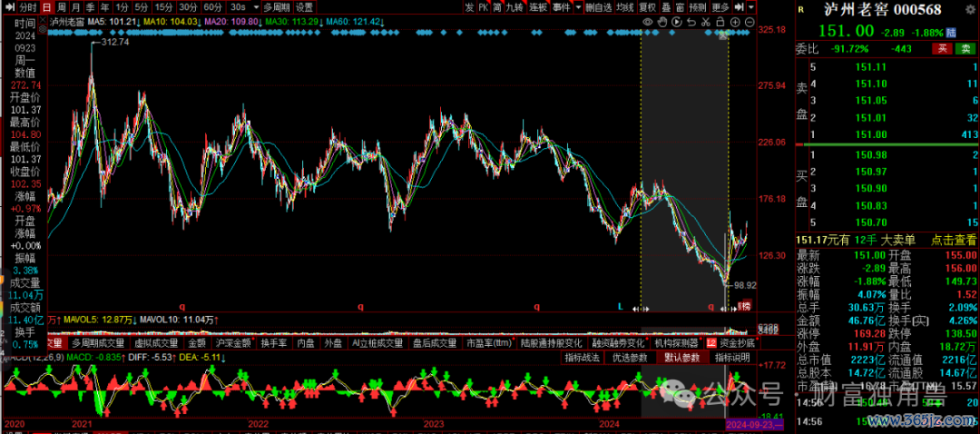Click the red L2 badge near 资金抄底
The image size is (980, 434).
click(711, 342)
